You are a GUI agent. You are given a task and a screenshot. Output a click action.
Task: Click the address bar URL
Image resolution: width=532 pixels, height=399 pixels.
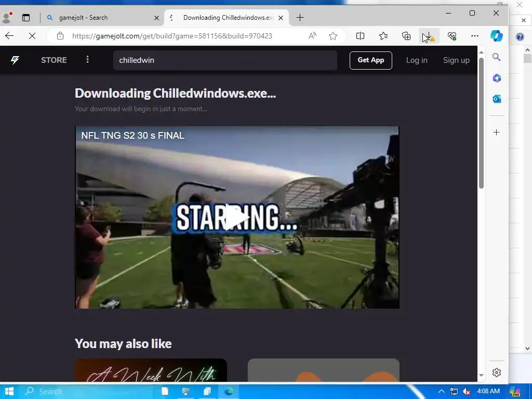172,36
